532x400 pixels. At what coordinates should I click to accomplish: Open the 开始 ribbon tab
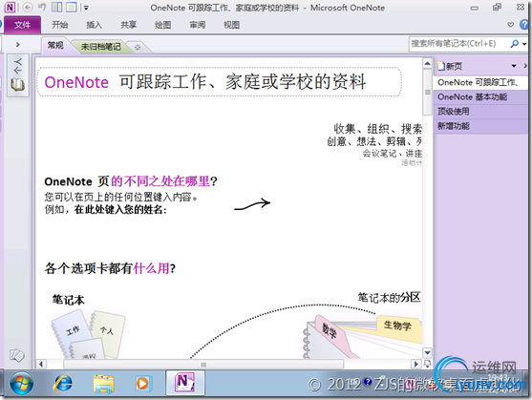click(60, 25)
